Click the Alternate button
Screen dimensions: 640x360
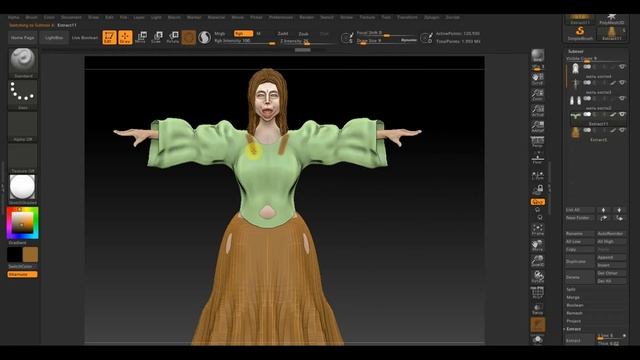pyautogui.click(x=22, y=274)
